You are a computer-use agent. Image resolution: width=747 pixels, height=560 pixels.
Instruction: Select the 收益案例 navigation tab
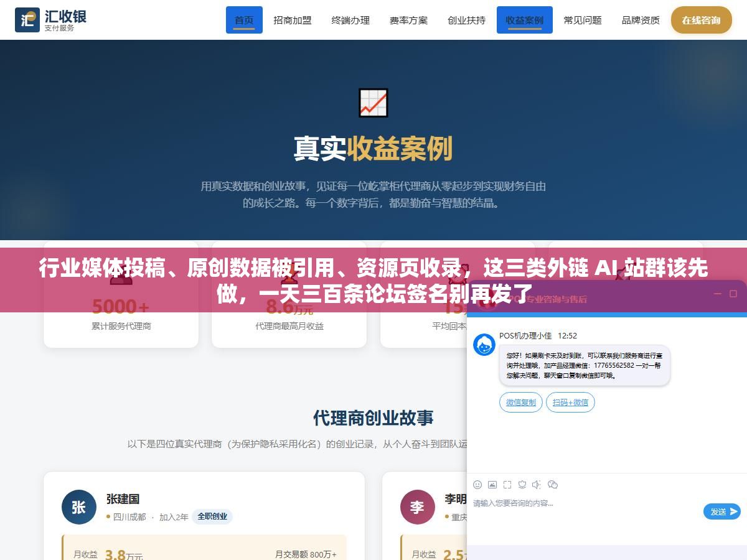point(525,20)
